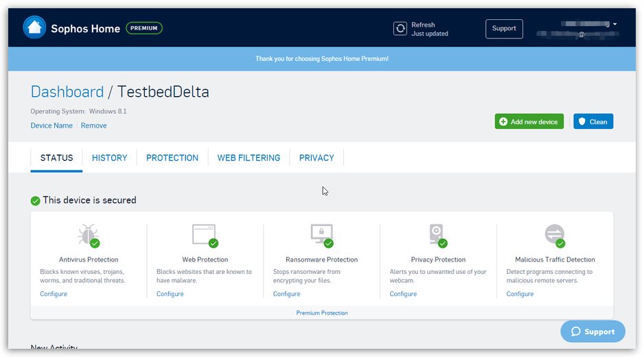Click 'Stops ransomware from encrypting your files.' description
Screen dimensions: 644x357
[x=308, y=276]
